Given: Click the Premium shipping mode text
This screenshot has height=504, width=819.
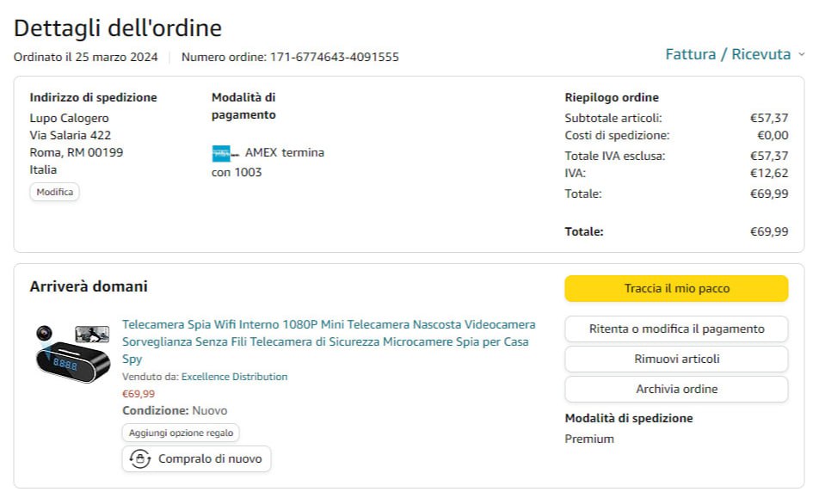Looking at the screenshot, I should point(589,439).
